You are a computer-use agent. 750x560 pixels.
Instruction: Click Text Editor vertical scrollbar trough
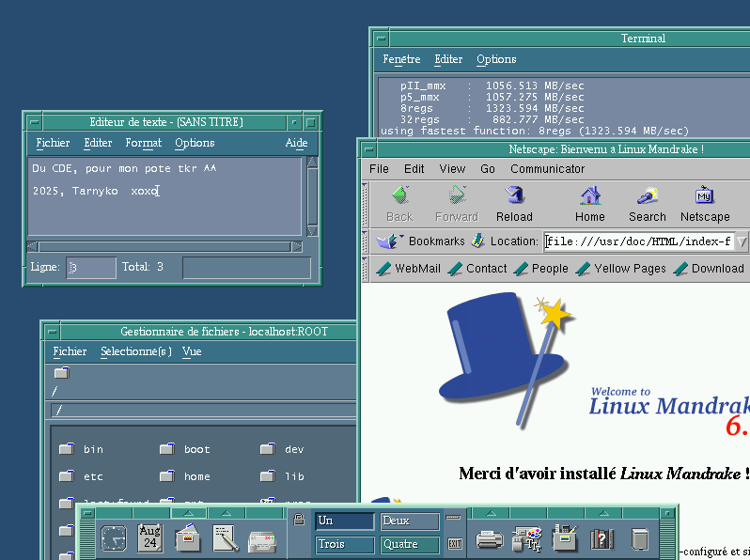coord(312,196)
